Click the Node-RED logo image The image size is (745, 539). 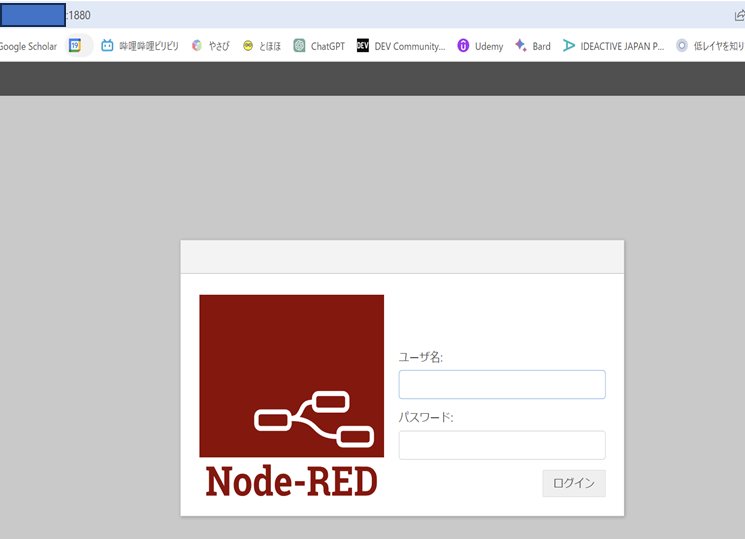(x=292, y=376)
